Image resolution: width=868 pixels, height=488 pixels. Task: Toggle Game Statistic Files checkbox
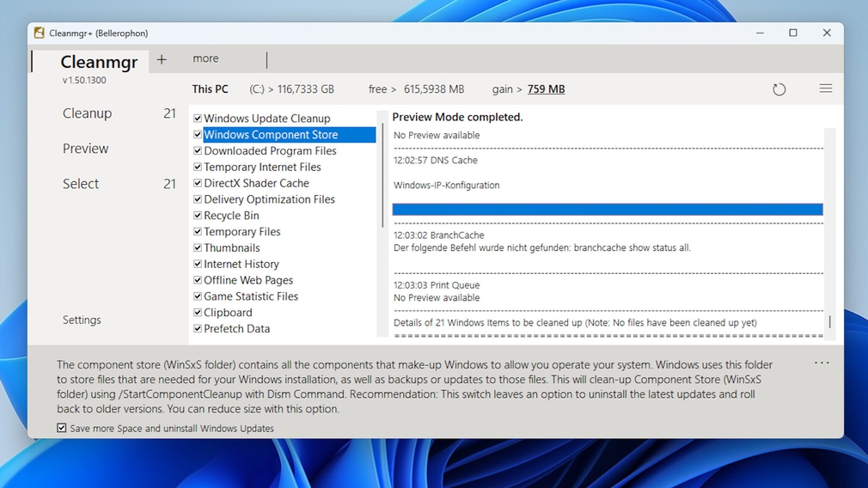point(198,296)
